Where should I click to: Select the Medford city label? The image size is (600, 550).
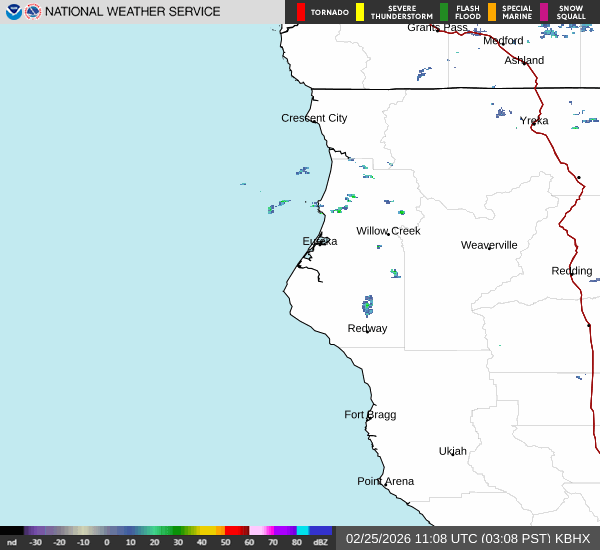[x=503, y=41]
